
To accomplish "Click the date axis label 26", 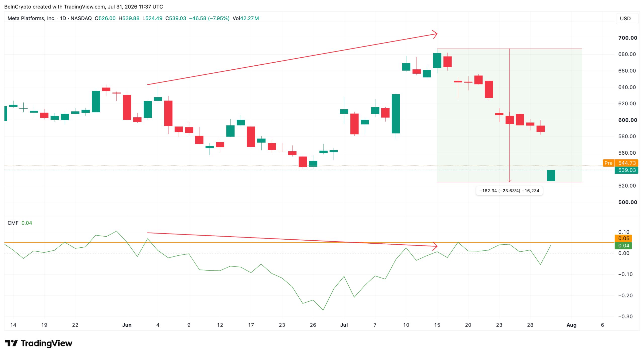I will pos(313,325).
